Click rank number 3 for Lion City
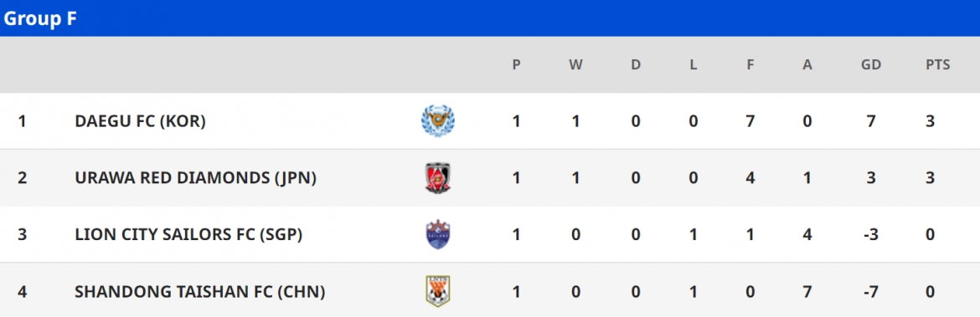Screen dimensions: 980x317 coord(23,235)
